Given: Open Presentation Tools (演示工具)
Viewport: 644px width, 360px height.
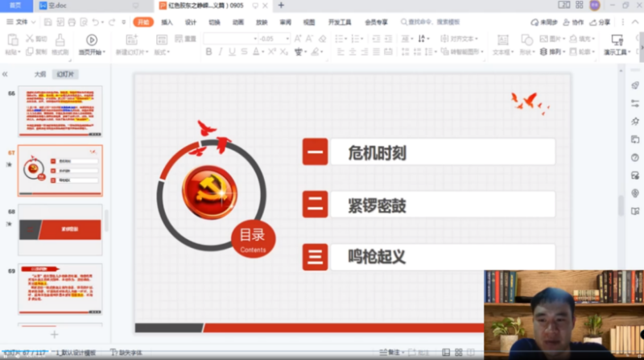Looking at the screenshot, I should (x=617, y=44).
